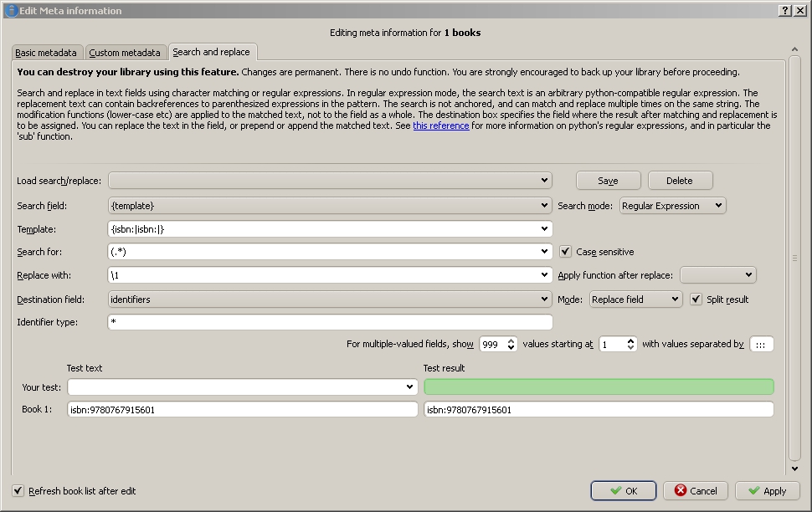Click the Save button for saved searches
The image size is (812, 512).
click(x=608, y=180)
